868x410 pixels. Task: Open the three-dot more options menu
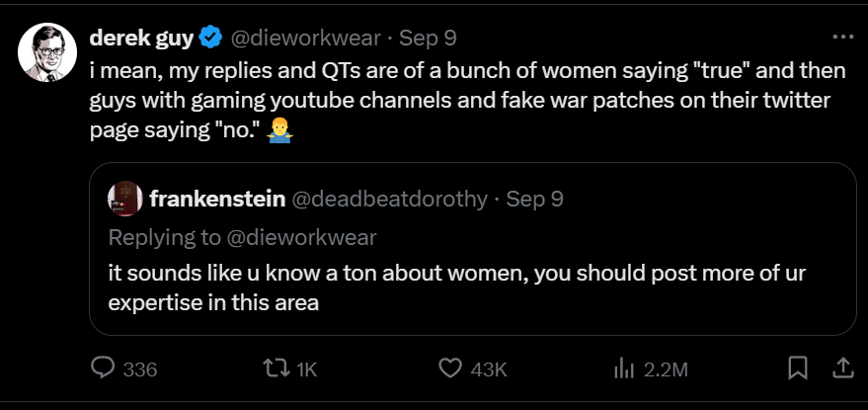click(842, 37)
